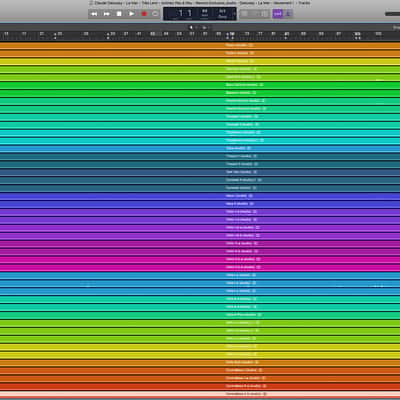Select the first yellow audio region
This screenshot has height=400, width=400.
pyautogui.click(x=200, y=61)
